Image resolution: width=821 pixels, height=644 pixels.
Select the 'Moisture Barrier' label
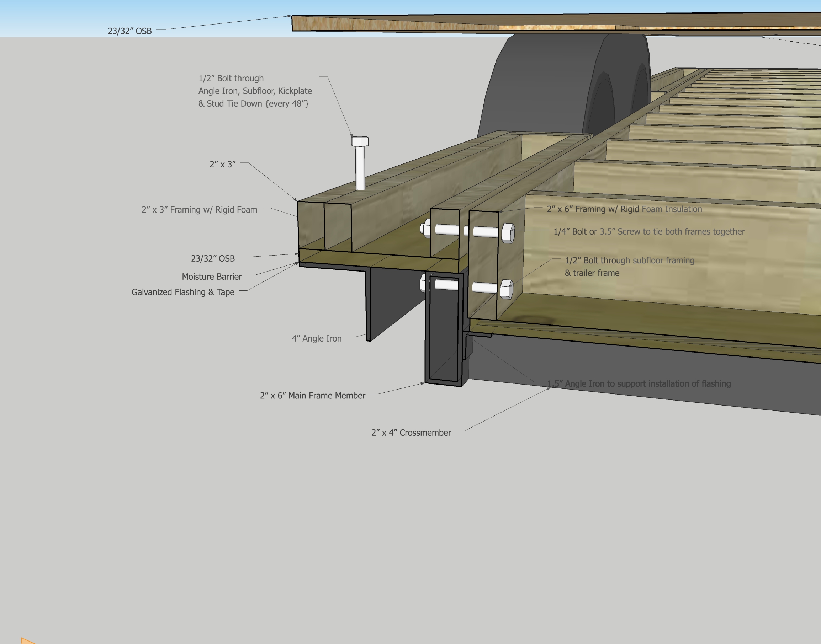click(211, 277)
